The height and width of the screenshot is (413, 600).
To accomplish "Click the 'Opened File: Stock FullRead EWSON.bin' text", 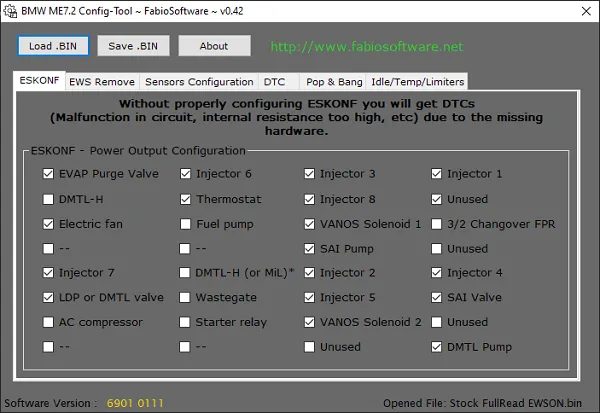I will click(483, 403).
